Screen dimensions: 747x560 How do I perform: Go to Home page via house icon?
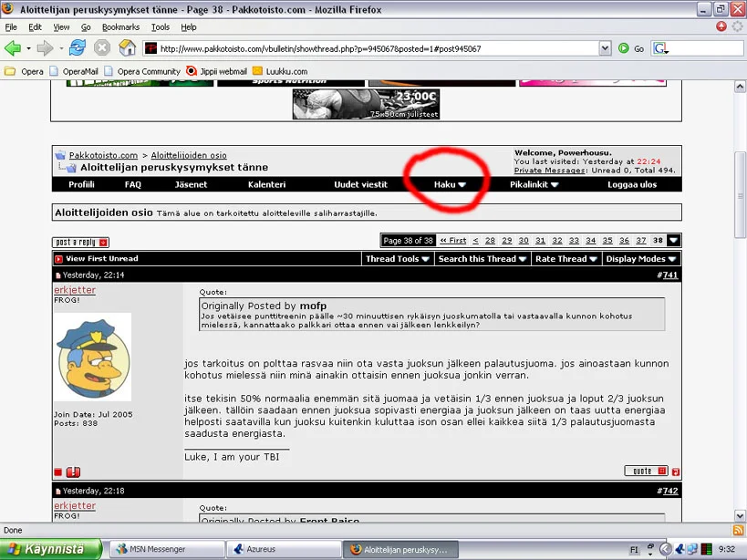(x=127, y=48)
